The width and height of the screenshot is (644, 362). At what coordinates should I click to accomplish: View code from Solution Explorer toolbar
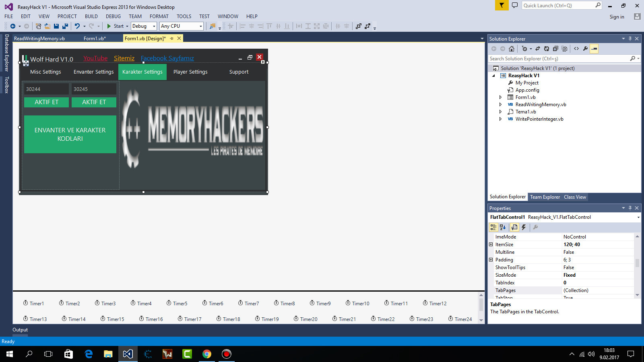(576, 49)
